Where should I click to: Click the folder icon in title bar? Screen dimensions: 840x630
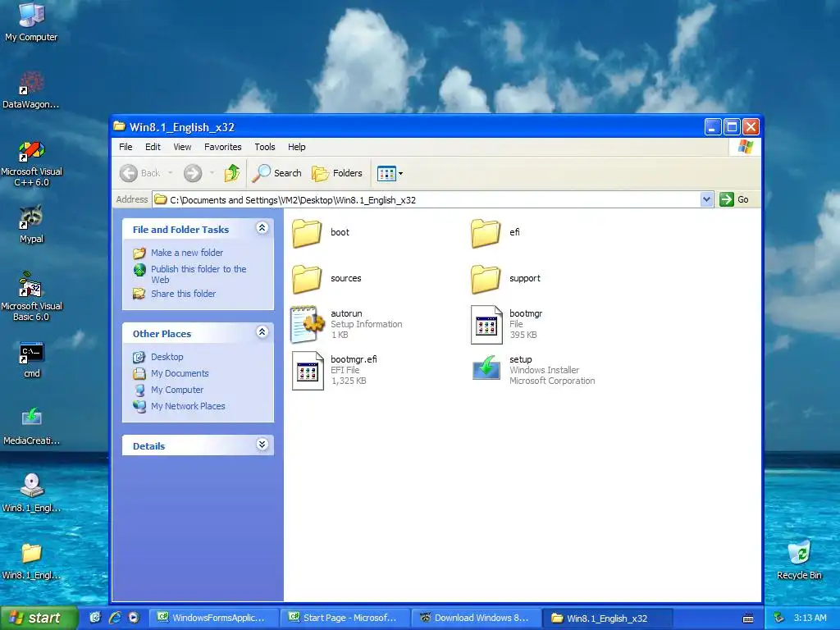(120, 127)
